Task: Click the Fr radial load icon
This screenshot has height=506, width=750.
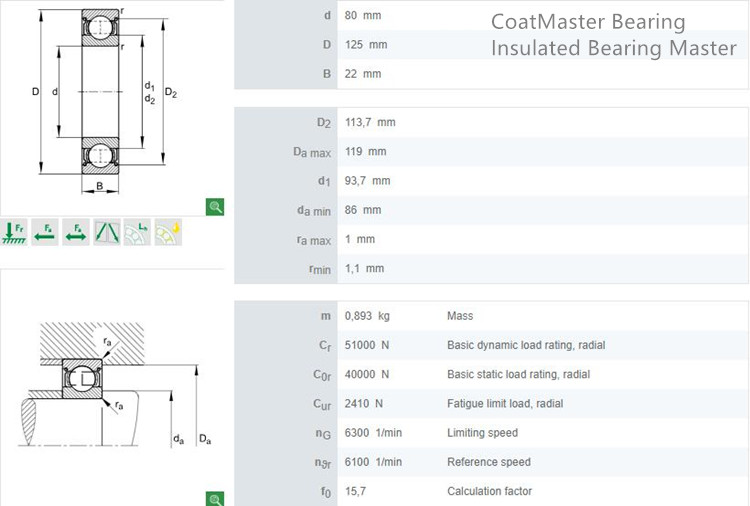Action: (x=14, y=232)
